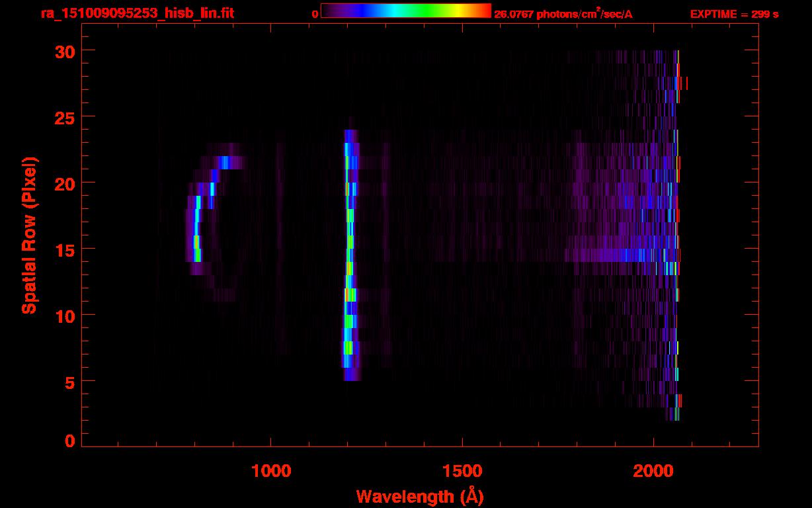Click the 15 spatial row tick label
Image resolution: width=812 pixels, height=508 pixels.
click(65, 249)
